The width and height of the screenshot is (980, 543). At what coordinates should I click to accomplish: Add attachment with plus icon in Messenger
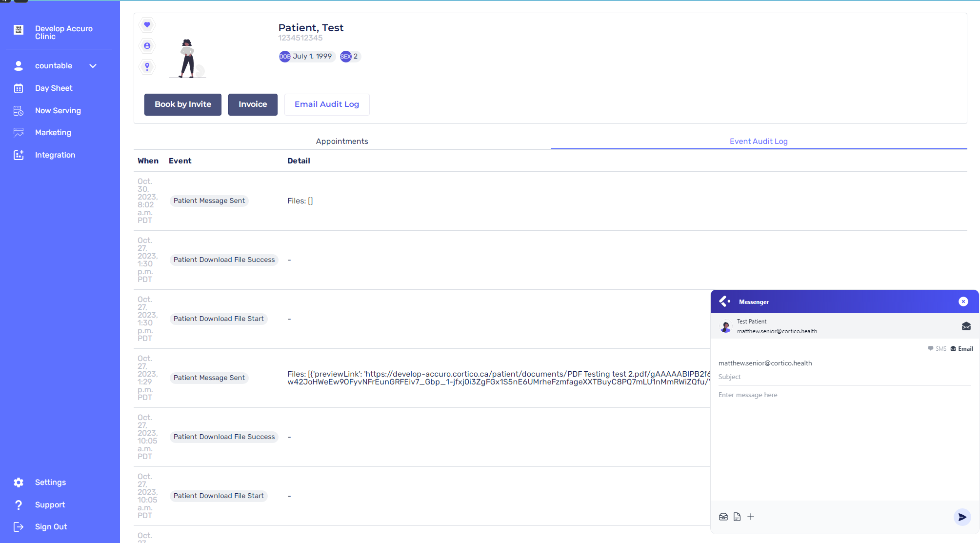[751, 517]
